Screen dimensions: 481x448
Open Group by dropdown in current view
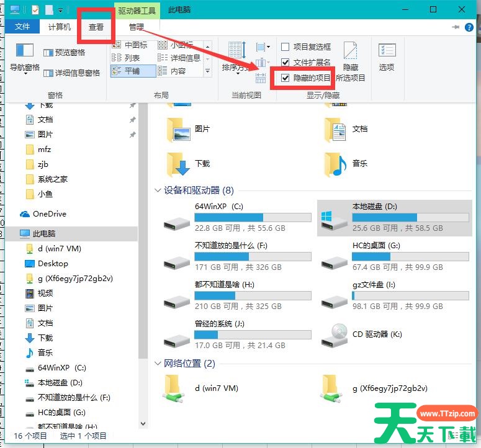(263, 47)
